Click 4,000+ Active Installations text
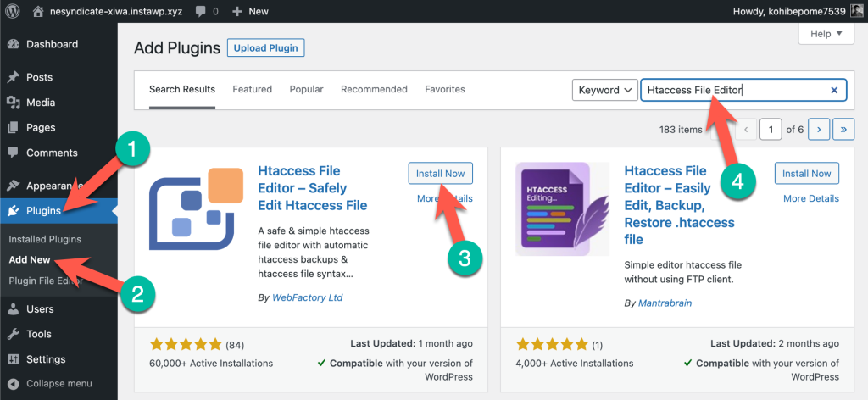The height and width of the screenshot is (400, 868). click(x=575, y=364)
